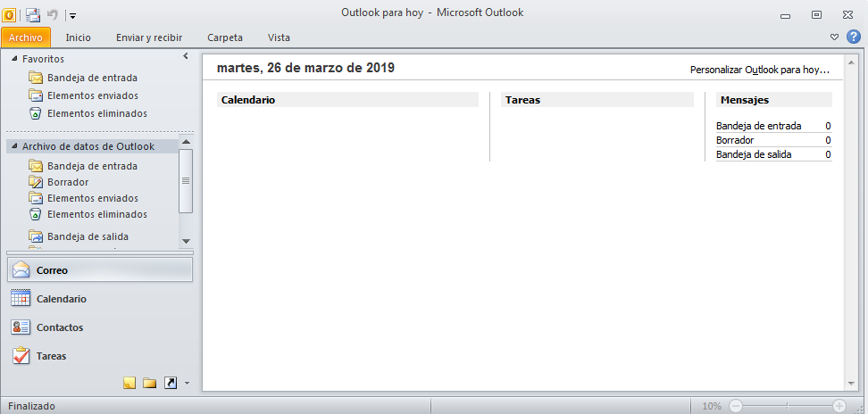This screenshot has width=868, height=414.
Task: Expand the ribbon with the chevron button
Action: click(835, 37)
